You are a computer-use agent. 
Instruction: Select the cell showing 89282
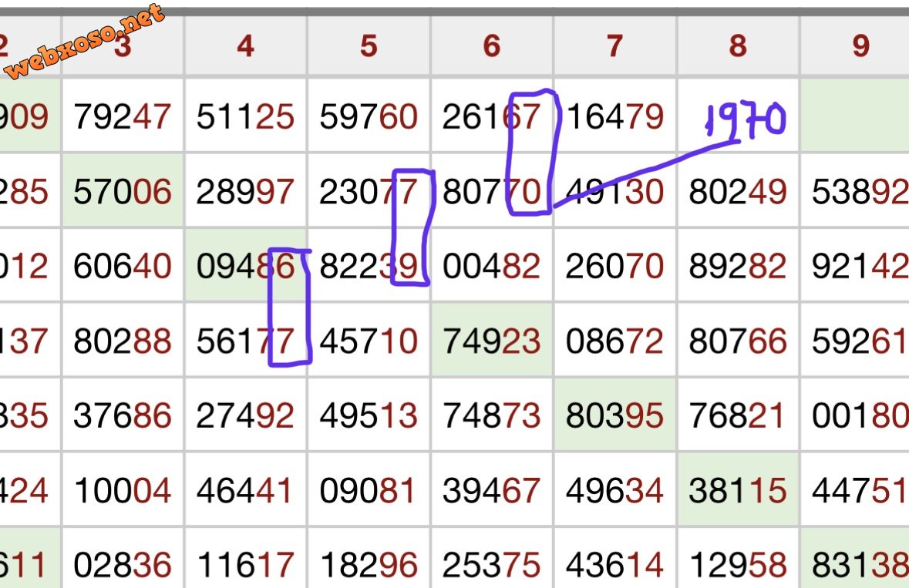(x=738, y=266)
